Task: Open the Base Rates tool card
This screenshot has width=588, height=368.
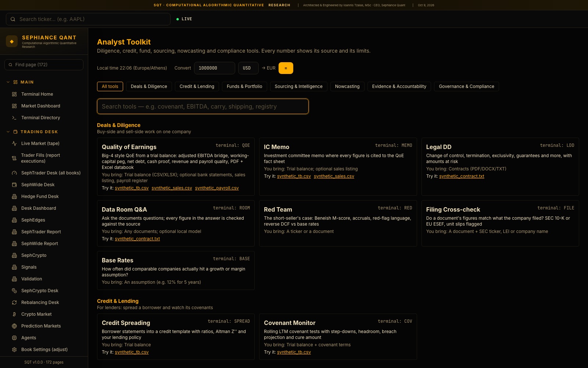Action: pyautogui.click(x=176, y=270)
